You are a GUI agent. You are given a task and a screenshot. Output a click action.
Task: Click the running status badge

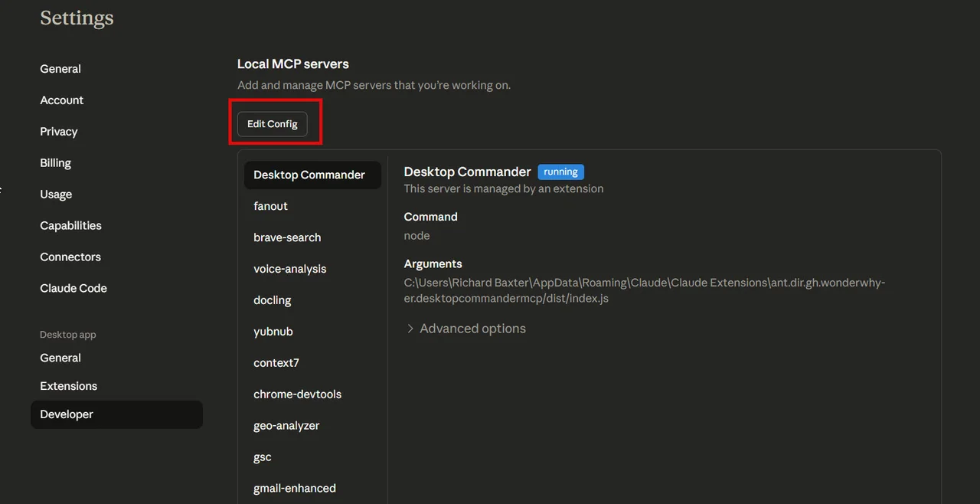point(560,172)
